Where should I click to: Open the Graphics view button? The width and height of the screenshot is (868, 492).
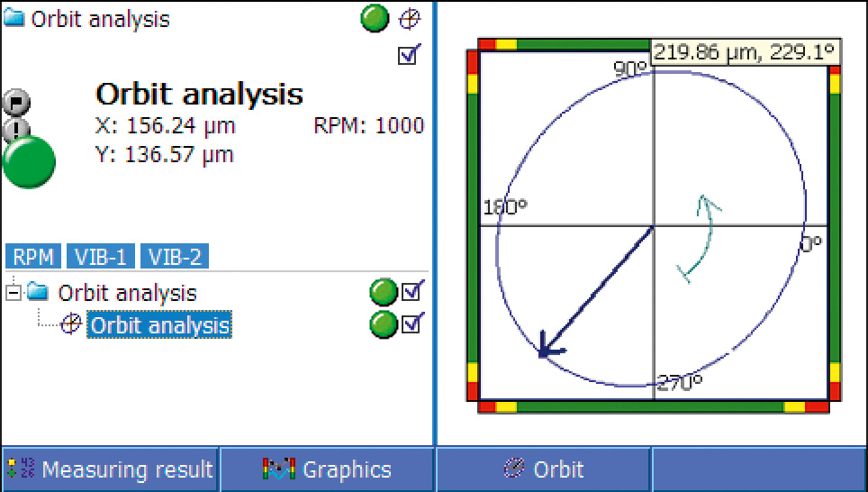pyautogui.click(x=328, y=469)
